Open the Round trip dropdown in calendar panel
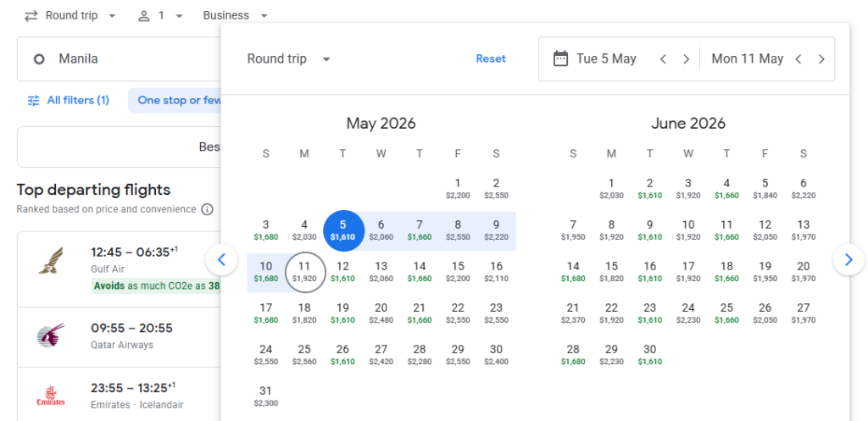Screen dimensions: 868x421 point(288,58)
